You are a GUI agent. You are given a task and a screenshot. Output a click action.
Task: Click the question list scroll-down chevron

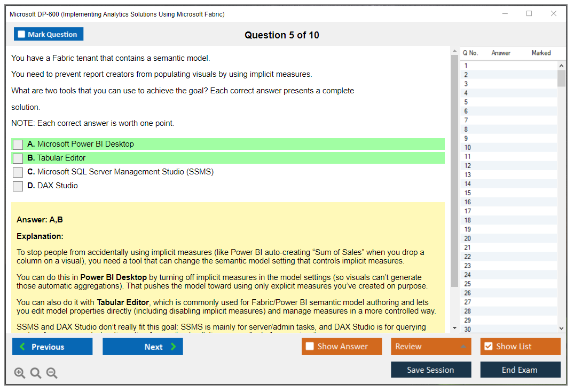[x=561, y=327]
